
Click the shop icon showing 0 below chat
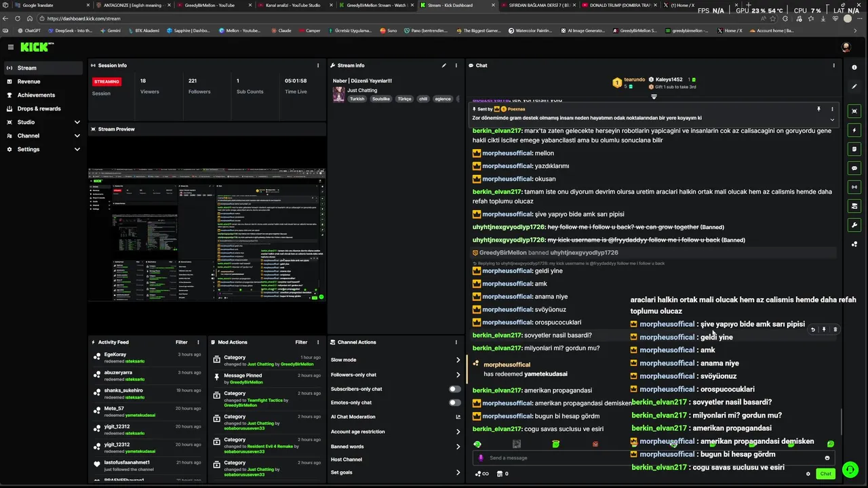click(502, 474)
